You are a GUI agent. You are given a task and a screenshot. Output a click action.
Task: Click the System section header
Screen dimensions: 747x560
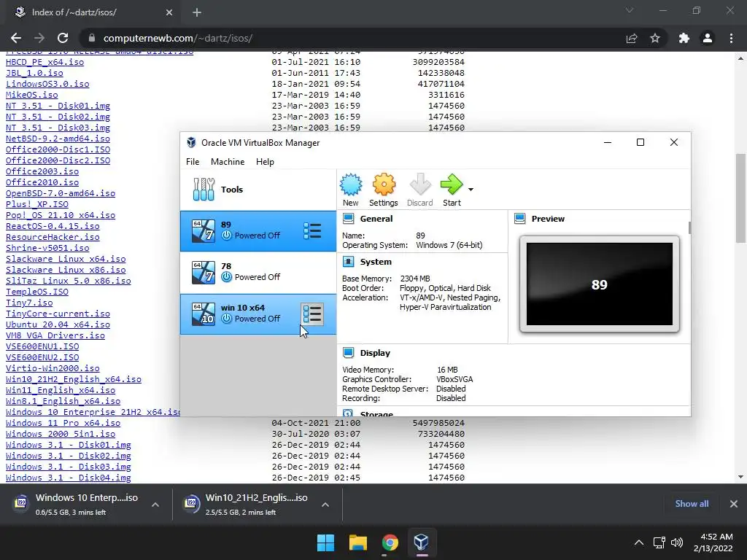[x=376, y=262]
